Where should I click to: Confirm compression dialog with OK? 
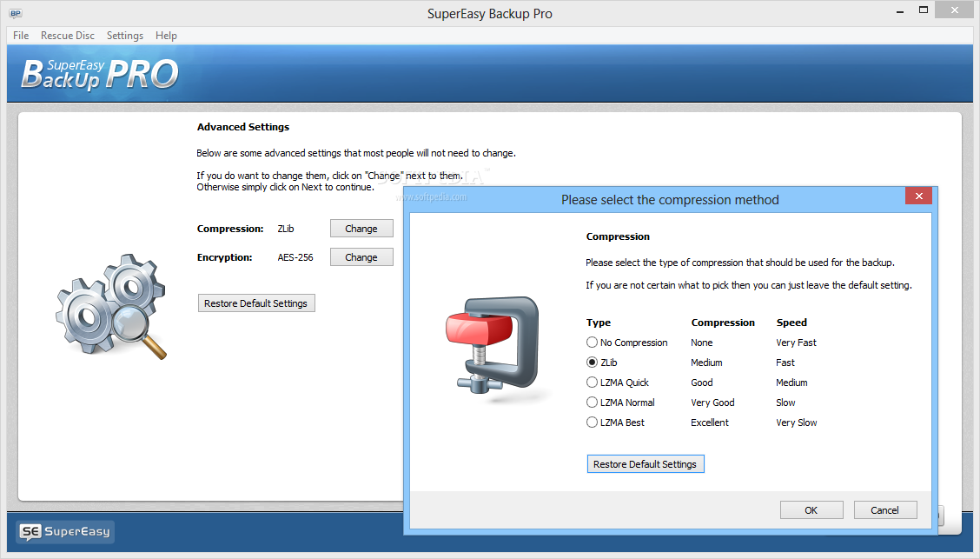click(x=811, y=510)
